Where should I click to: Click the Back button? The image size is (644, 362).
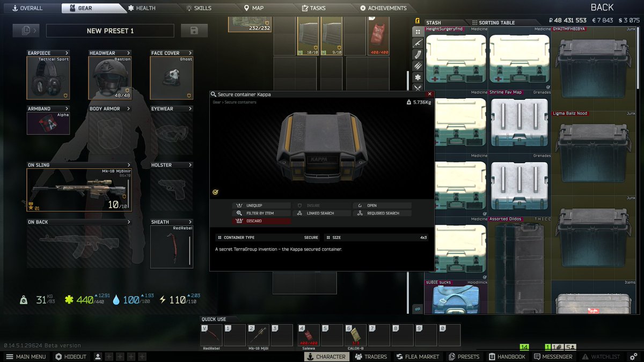[x=602, y=8]
